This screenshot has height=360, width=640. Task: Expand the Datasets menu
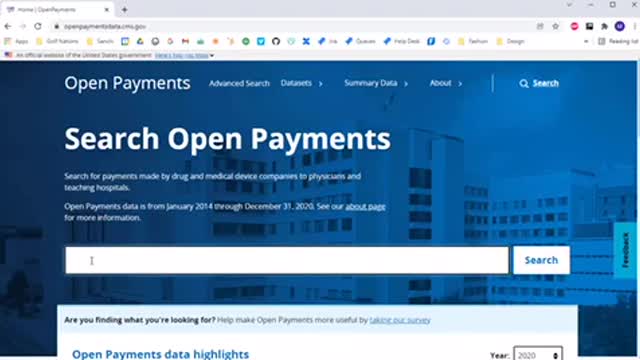301,83
